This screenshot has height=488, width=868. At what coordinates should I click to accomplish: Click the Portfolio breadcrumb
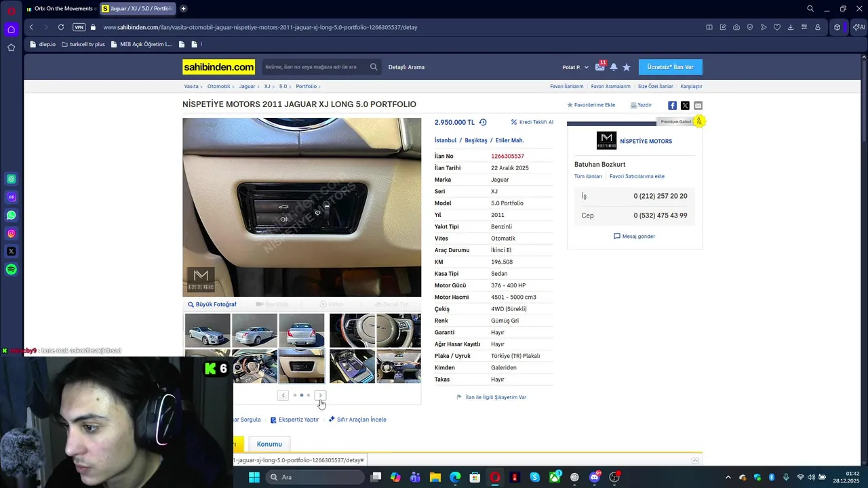[306, 87]
